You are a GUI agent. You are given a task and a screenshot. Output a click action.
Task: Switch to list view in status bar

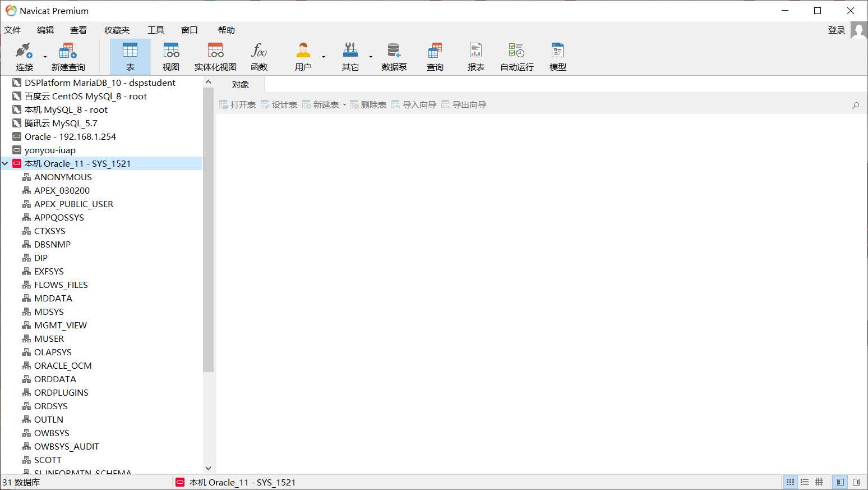pos(805,482)
